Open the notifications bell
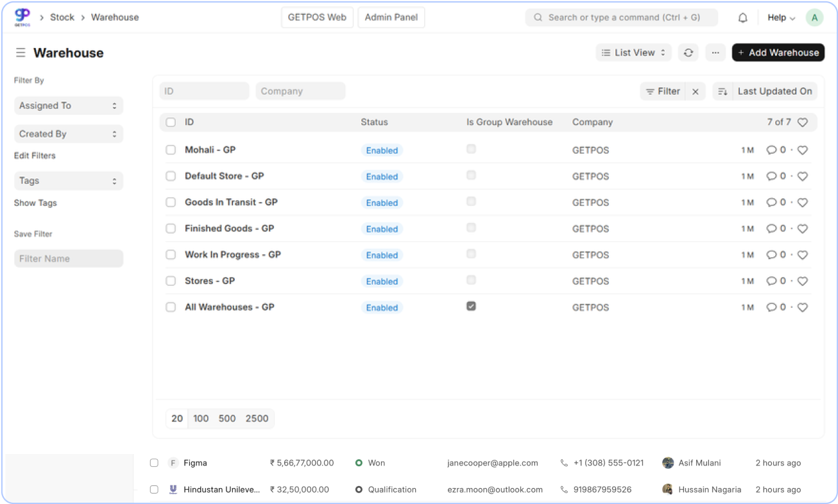838x504 pixels. pos(742,18)
